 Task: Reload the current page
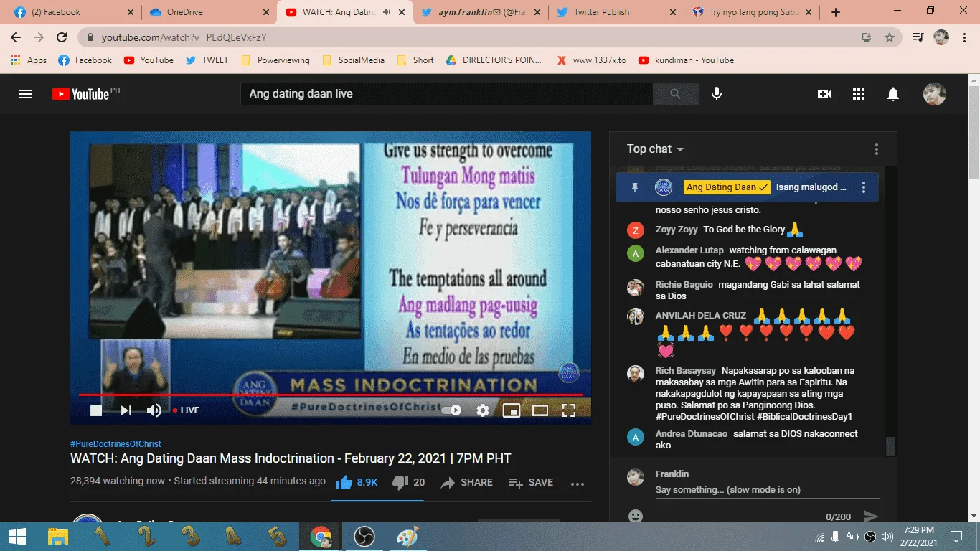coord(62,37)
